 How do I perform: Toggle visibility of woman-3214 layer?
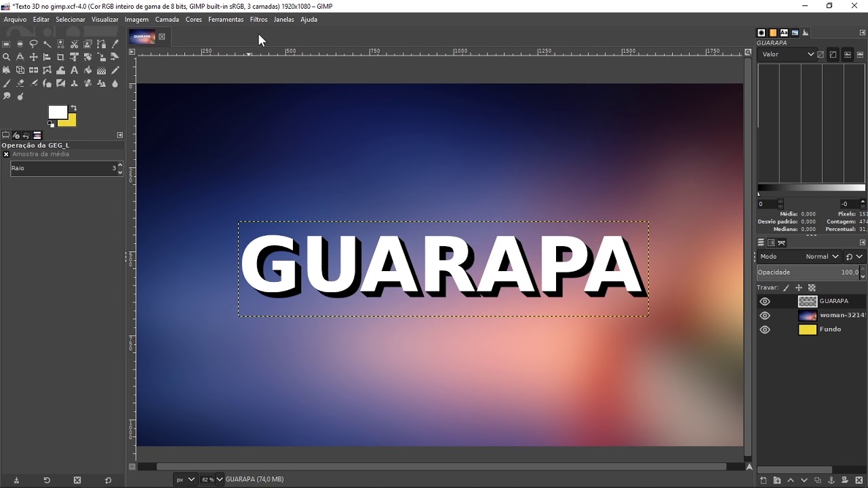pos(765,316)
